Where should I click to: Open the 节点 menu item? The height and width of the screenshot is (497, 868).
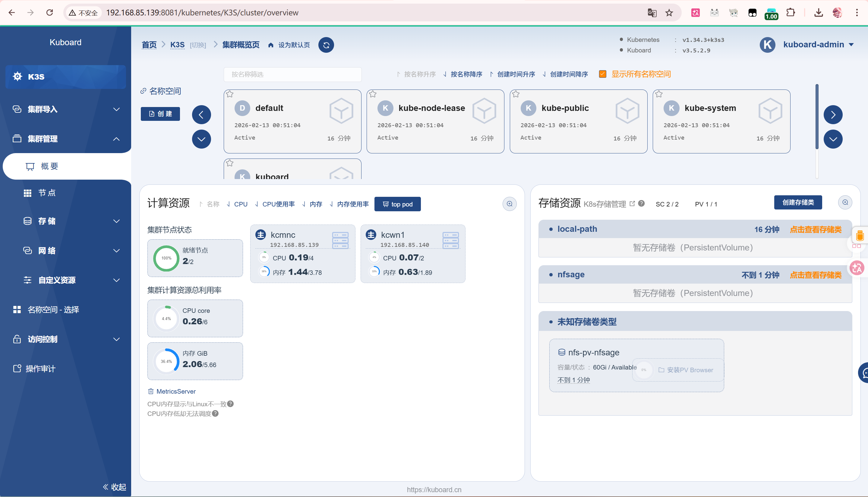pos(47,193)
